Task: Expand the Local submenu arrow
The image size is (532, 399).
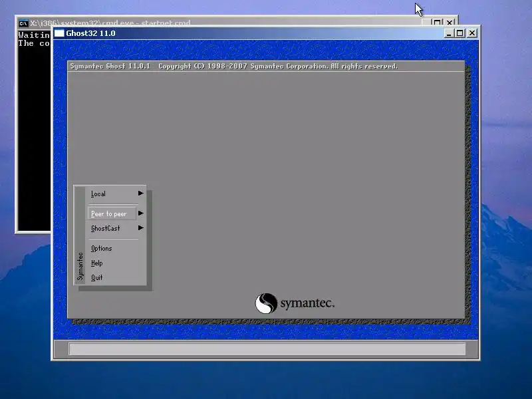Action: coord(141,194)
